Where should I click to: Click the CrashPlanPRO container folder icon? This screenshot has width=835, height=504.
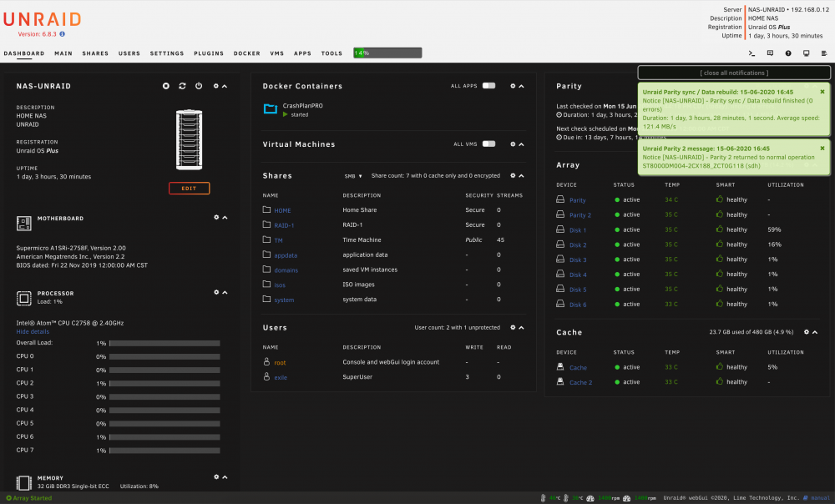[x=271, y=109]
